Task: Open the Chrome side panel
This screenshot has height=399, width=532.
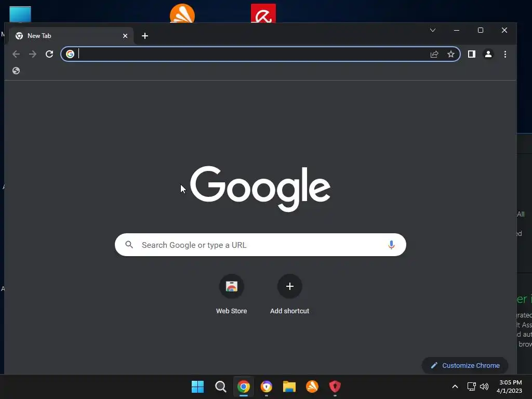Action: tap(472, 54)
